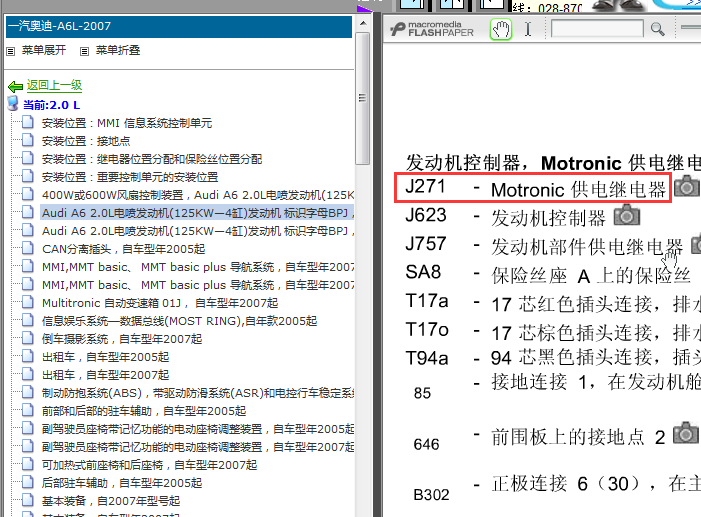Viewport: 701px width, 517px height.
Task: Click the SA8 保险丝座 A 上的保险丝 row
Action: click(x=548, y=274)
